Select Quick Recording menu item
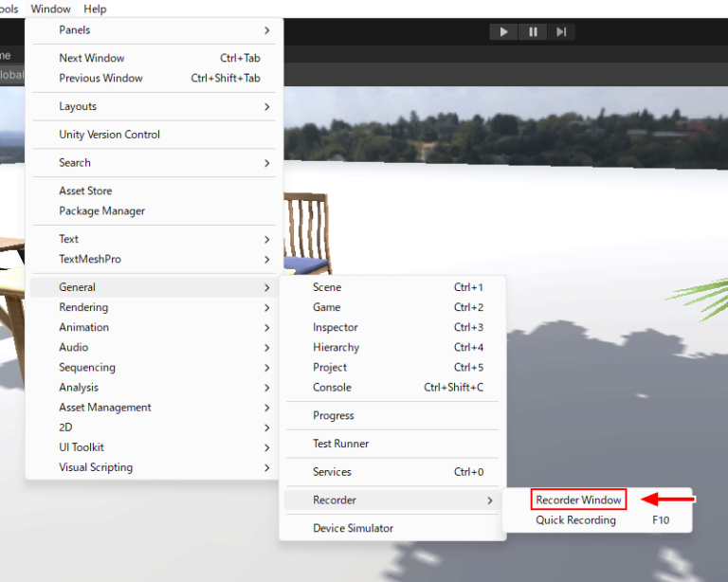The image size is (728, 582). (575, 520)
